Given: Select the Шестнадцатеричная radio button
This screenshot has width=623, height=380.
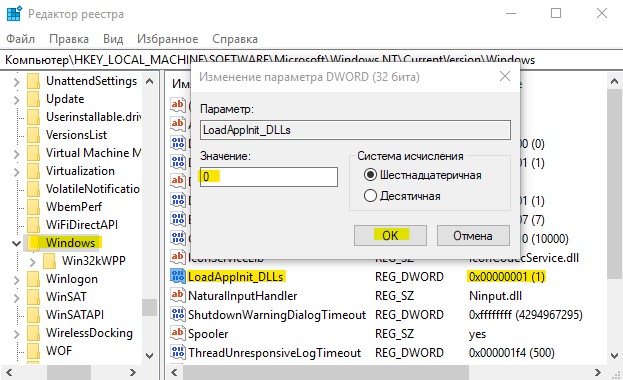Looking at the screenshot, I should point(370,175).
